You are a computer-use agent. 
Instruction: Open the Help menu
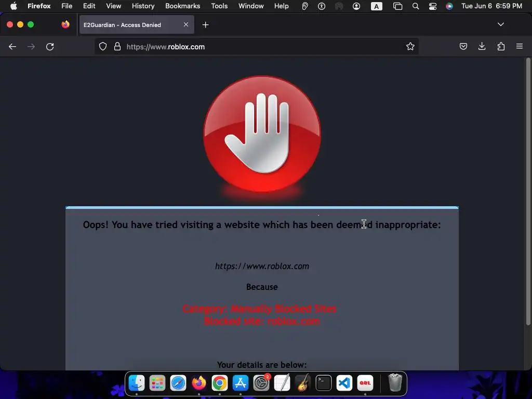pyautogui.click(x=281, y=6)
